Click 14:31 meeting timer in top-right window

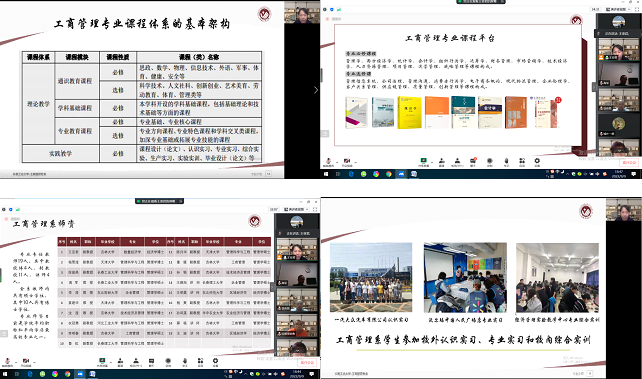595,9
